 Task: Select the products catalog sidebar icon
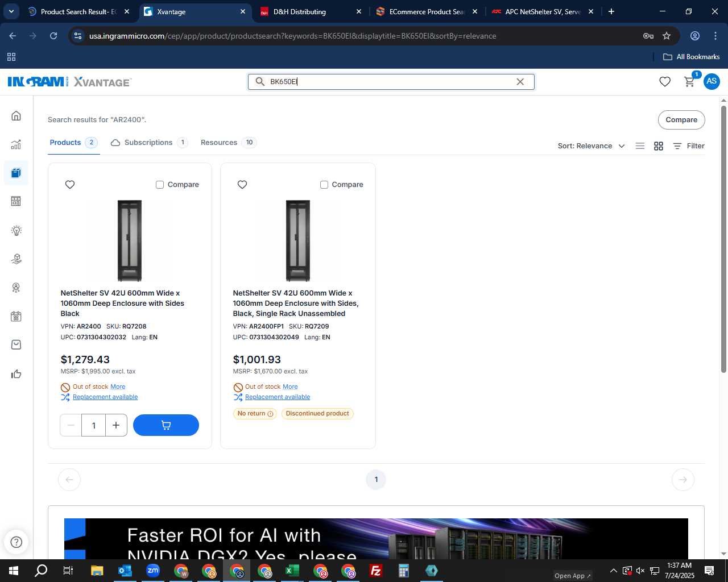[x=16, y=173]
